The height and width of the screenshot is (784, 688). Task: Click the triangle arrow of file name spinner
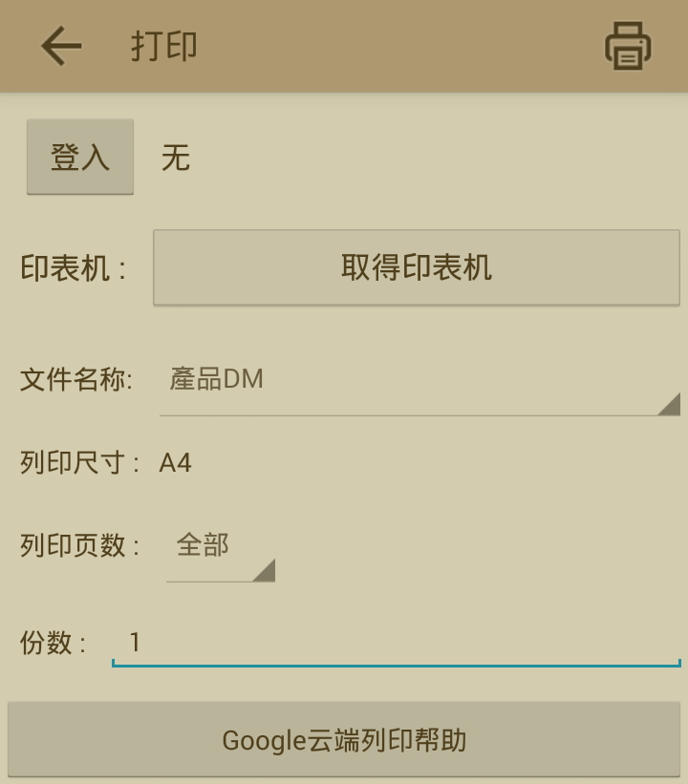(669, 405)
